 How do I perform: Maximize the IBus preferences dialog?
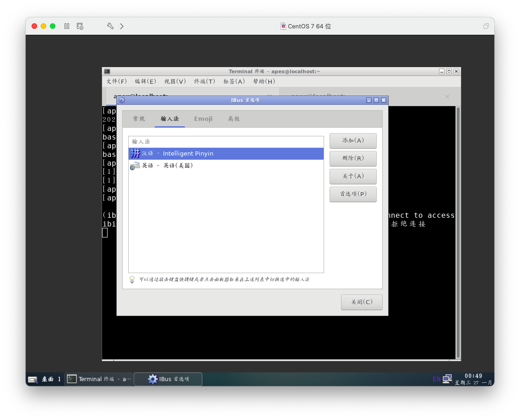[x=376, y=100]
